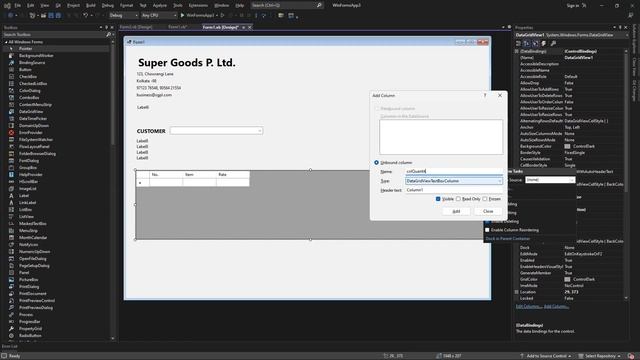Screen dimensions: 640x360
Task: Click the GridColor ControlDark swatch
Action: click(567, 279)
